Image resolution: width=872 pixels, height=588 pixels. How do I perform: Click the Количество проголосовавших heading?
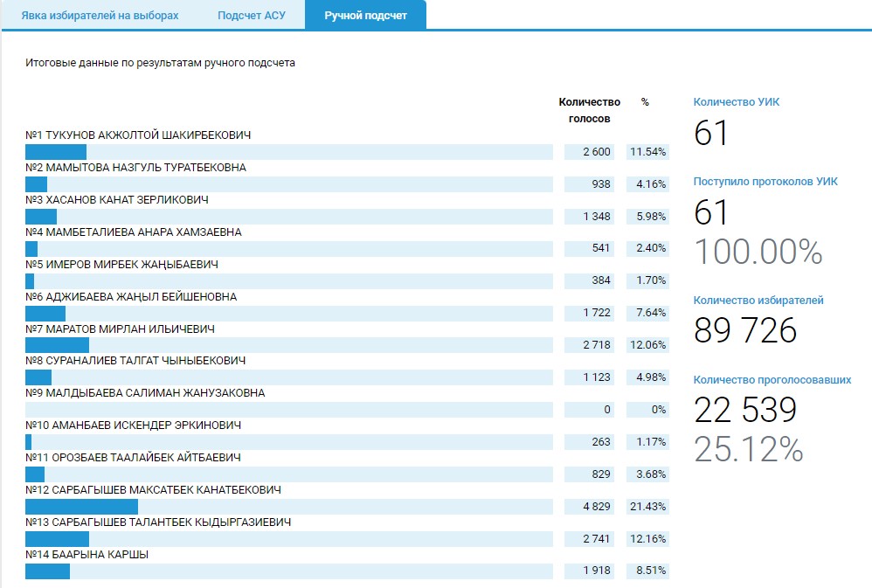772,380
